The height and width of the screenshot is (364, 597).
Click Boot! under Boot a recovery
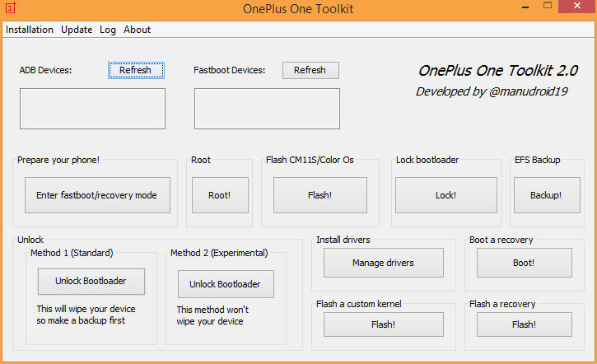pyautogui.click(x=525, y=263)
